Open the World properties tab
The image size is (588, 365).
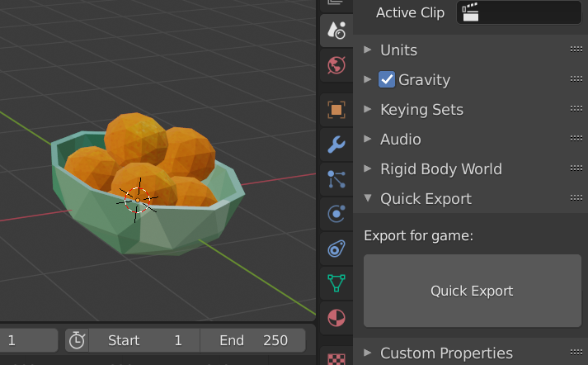[336, 65]
